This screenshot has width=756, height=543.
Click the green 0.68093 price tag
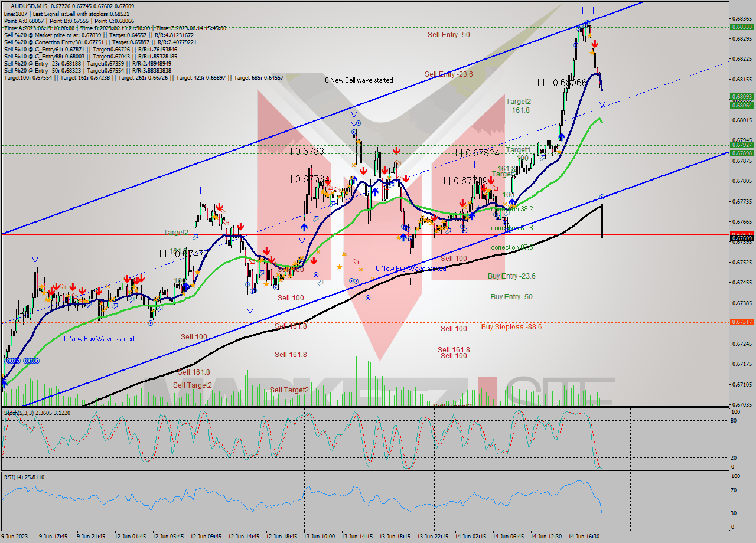(x=742, y=97)
